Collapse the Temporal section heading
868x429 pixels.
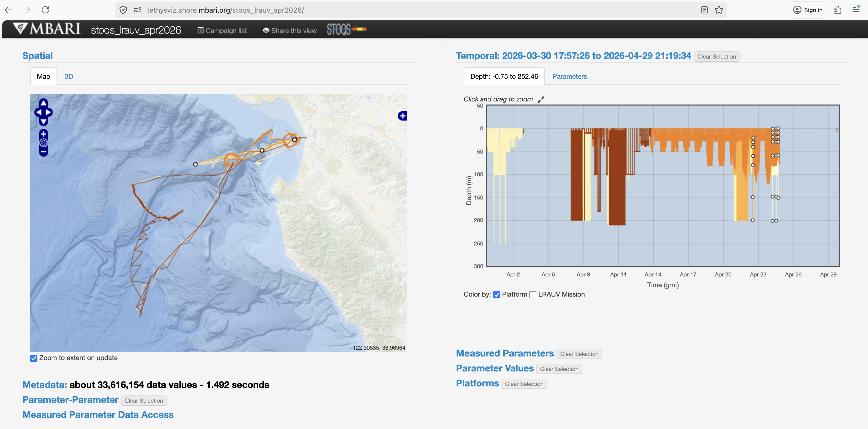(x=573, y=56)
